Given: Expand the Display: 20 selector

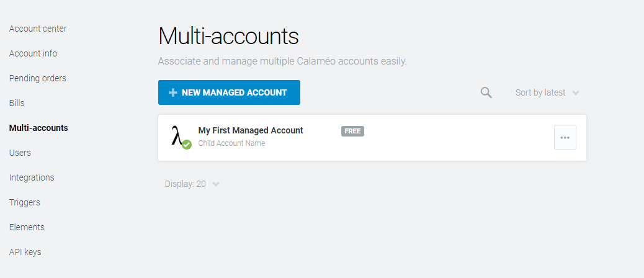Looking at the screenshot, I should click(x=192, y=184).
